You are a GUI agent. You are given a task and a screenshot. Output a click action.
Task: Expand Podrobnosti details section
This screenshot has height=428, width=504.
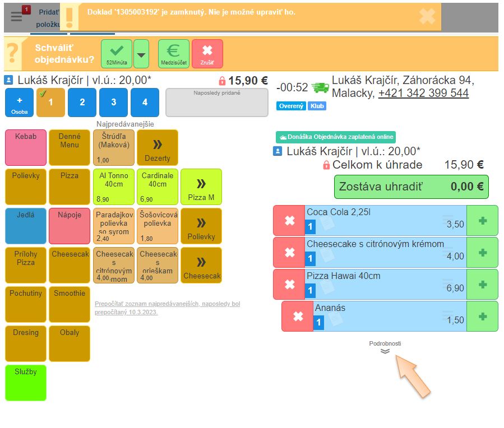coord(385,351)
